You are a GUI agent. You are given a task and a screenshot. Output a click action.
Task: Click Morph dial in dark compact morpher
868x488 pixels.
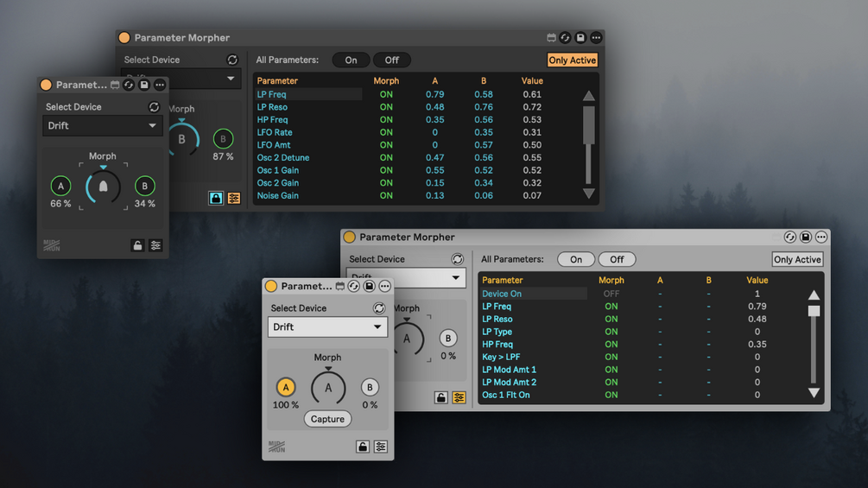tap(103, 187)
